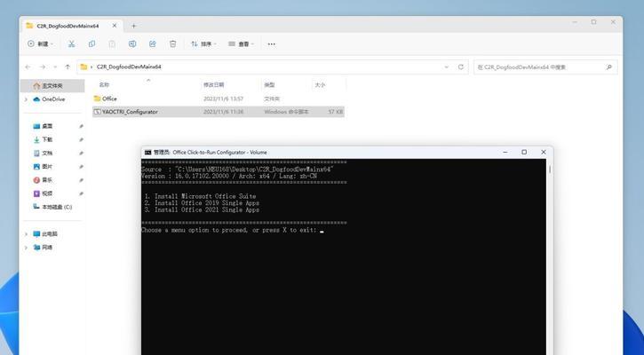Click the pin icon next to Desktop
Viewport: 644px width, 355px height.
(x=82, y=126)
